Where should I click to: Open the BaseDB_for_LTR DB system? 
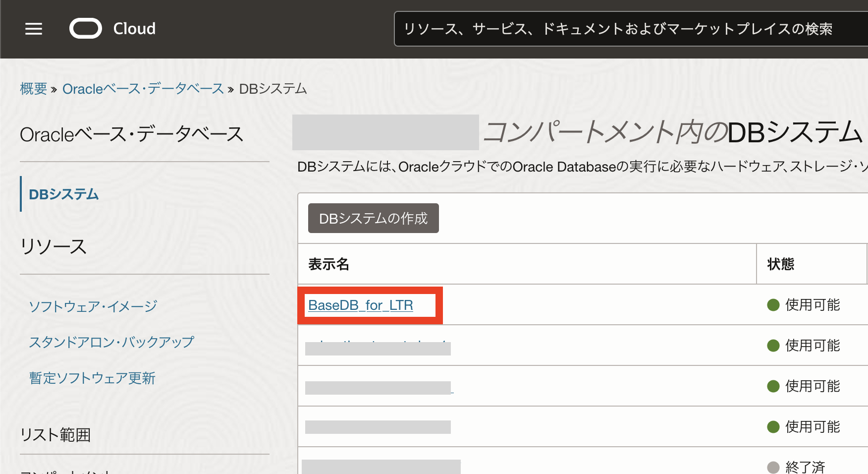click(x=360, y=305)
